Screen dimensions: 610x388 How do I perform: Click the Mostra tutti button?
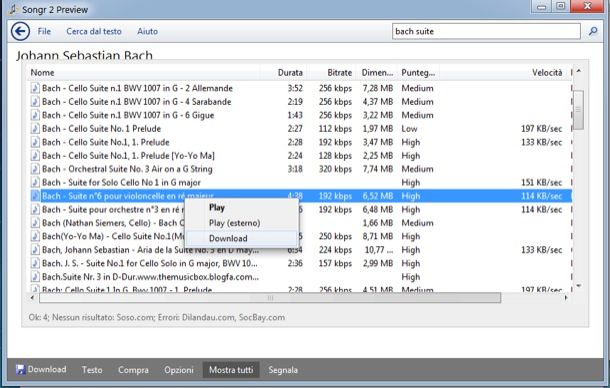point(231,370)
